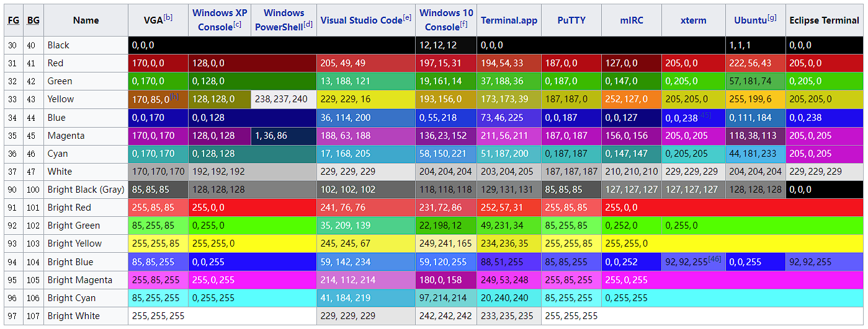Select the VGA Red swatch 170, 0, 0
Viewport: 868px width, 329px height.
coord(158,63)
